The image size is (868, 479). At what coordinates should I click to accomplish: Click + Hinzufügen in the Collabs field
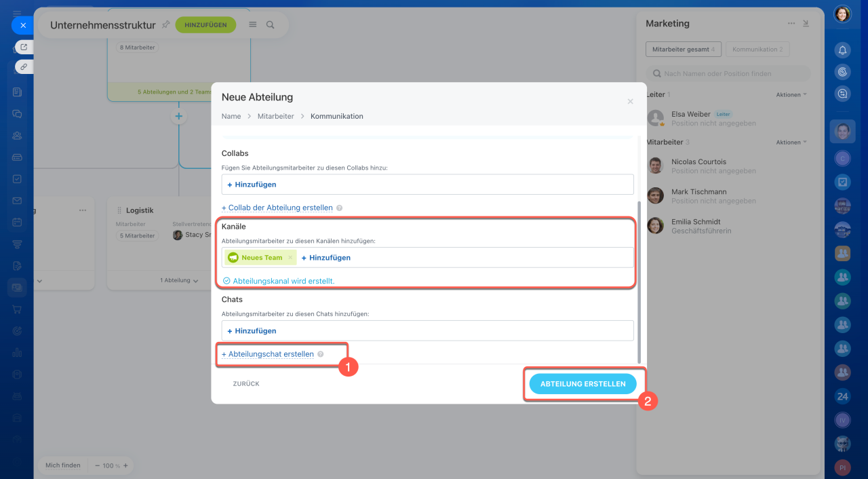tap(252, 185)
